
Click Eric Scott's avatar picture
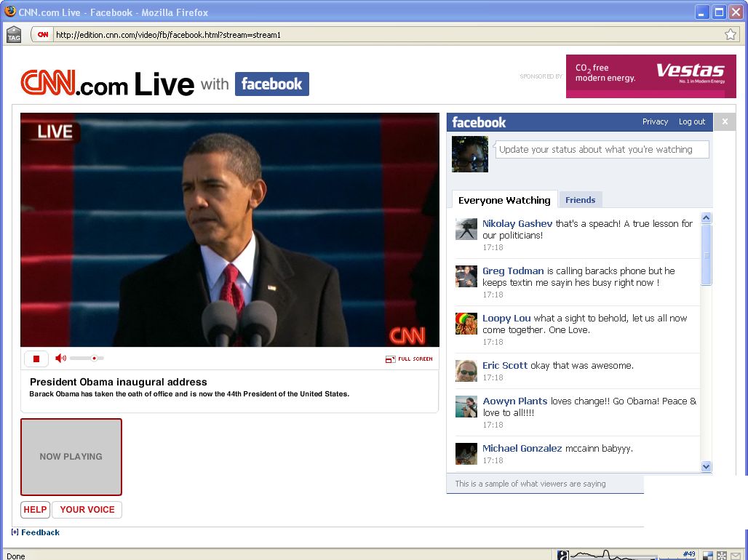tap(466, 371)
